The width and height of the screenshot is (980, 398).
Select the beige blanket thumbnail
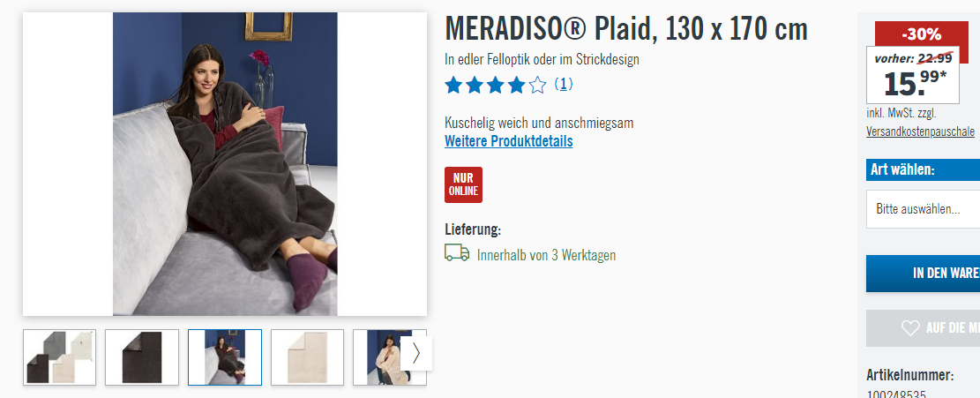coord(308,357)
